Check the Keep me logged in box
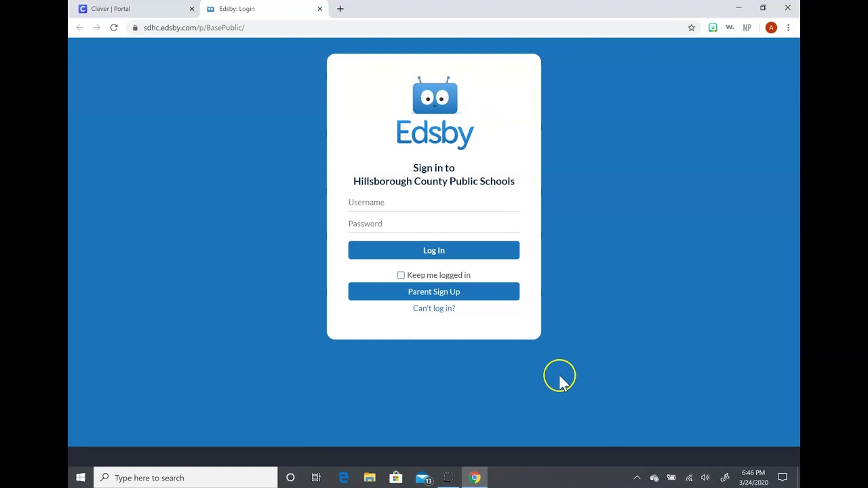This screenshot has width=868, height=488. pyautogui.click(x=401, y=275)
